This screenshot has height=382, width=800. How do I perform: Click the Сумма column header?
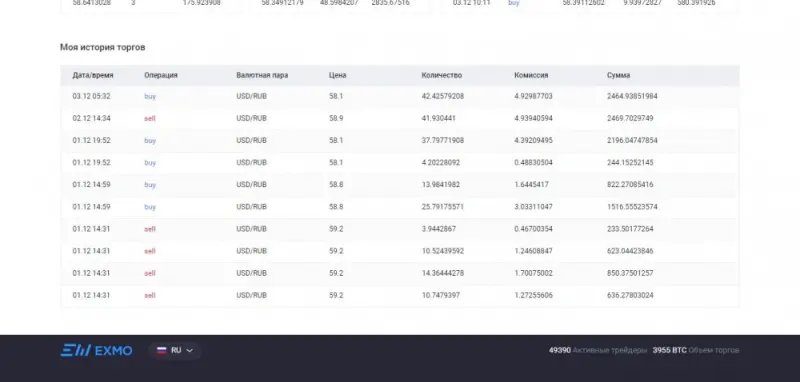[x=618, y=75]
